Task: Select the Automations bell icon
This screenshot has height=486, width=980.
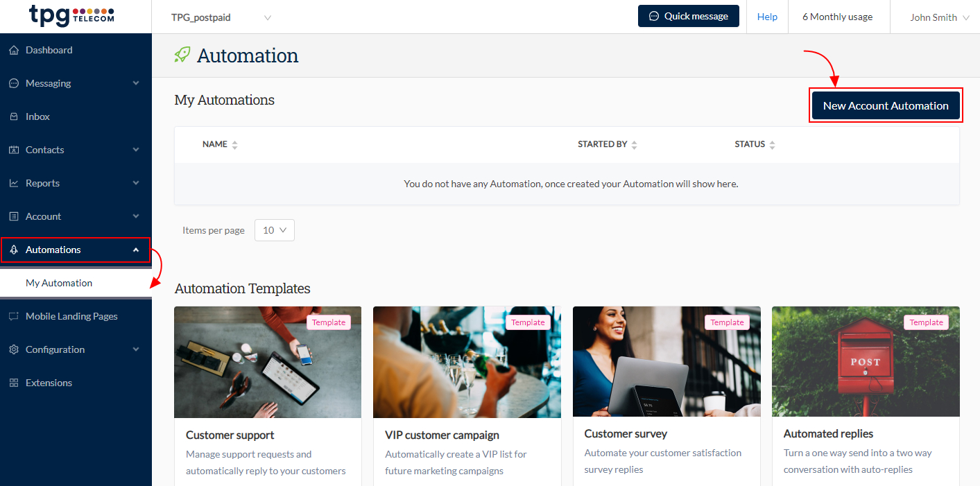Action: [14, 249]
